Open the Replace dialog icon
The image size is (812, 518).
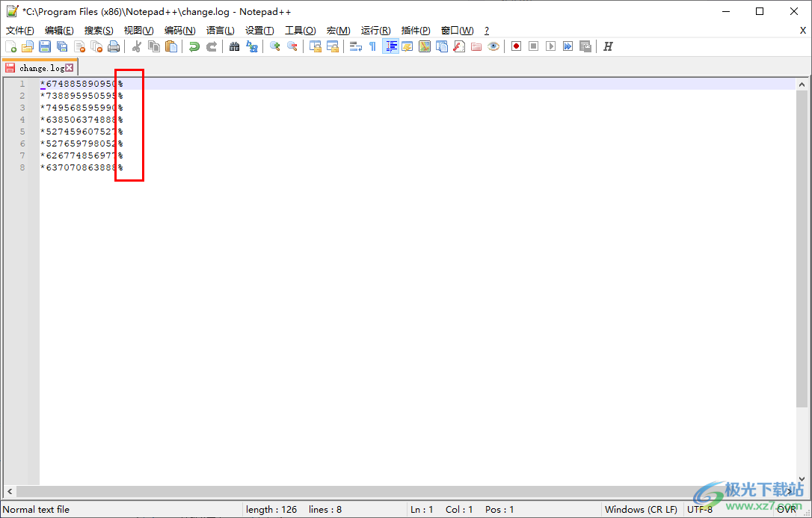point(252,46)
